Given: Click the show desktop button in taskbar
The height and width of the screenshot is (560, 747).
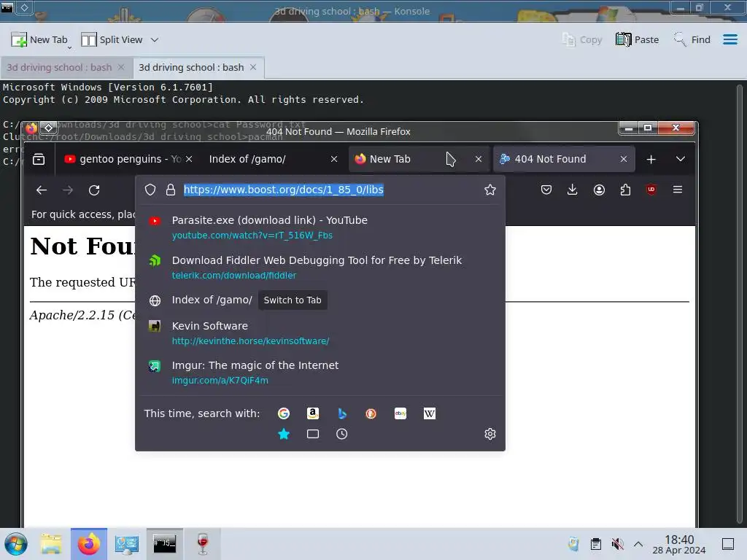Looking at the screenshot, I should tap(728, 544).
